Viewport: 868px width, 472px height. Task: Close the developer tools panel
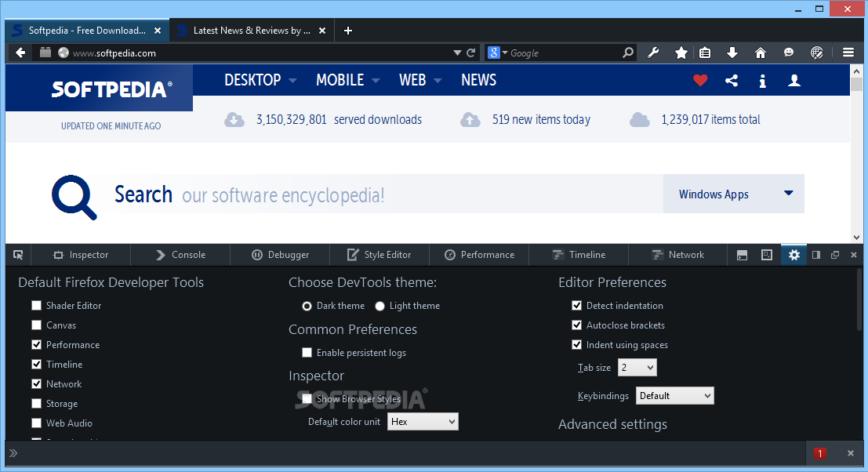854,255
